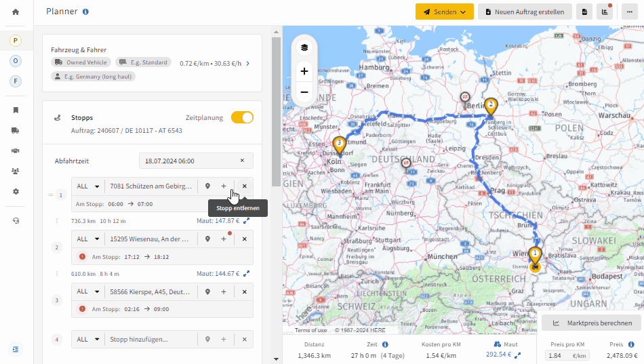The image size is (644, 364).
Task: Open the map layers button
Action: [x=304, y=47]
